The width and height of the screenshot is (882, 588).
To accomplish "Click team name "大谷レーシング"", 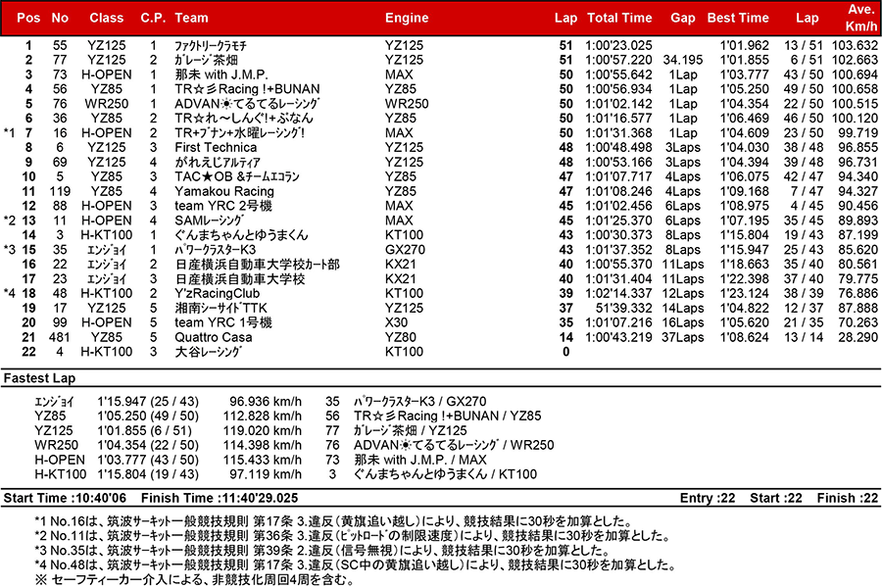I will pyautogui.click(x=208, y=352).
